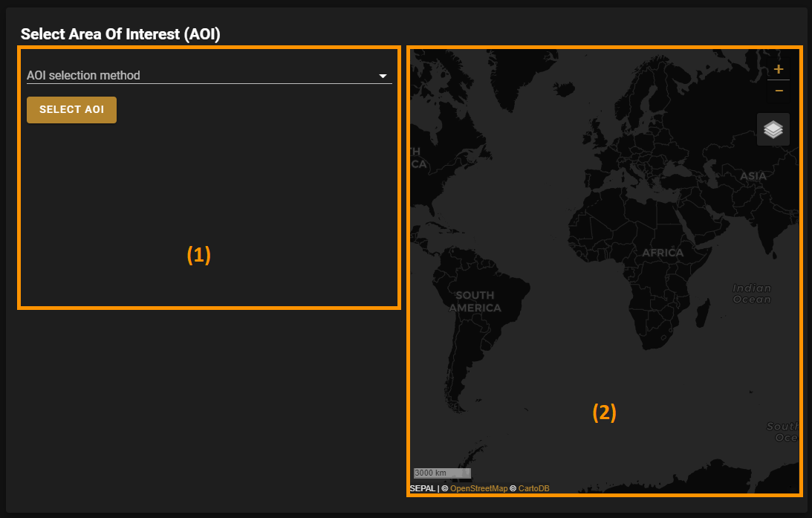The height and width of the screenshot is (518, 812).
Task: Click the SOUTH AMERICA label on the map
Action: [475, 302]
